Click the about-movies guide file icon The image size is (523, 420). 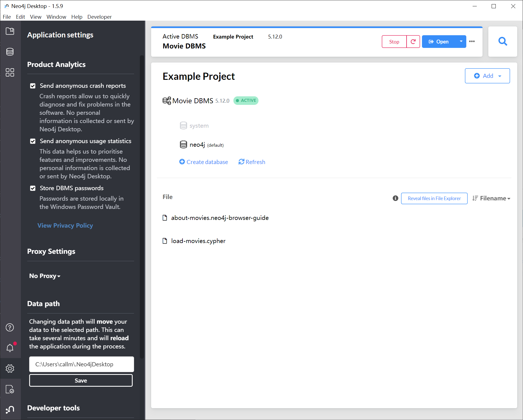point(165,218)
